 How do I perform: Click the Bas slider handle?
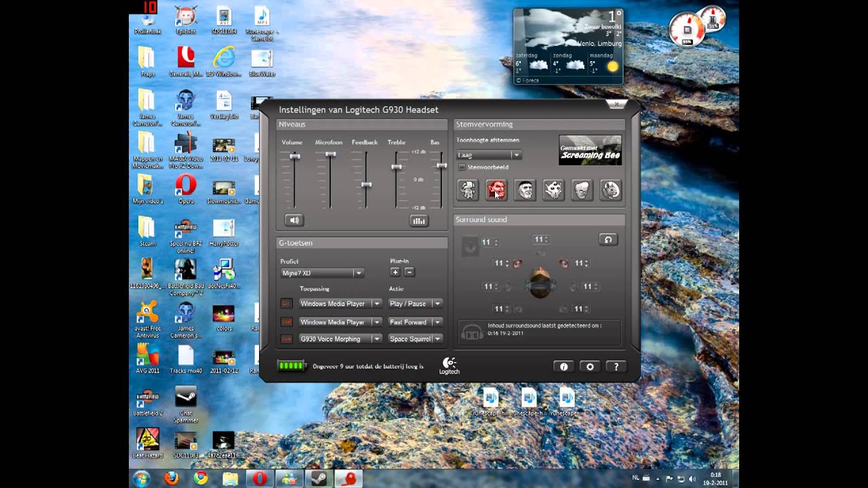pyautogui.click(x=441, y=165)
